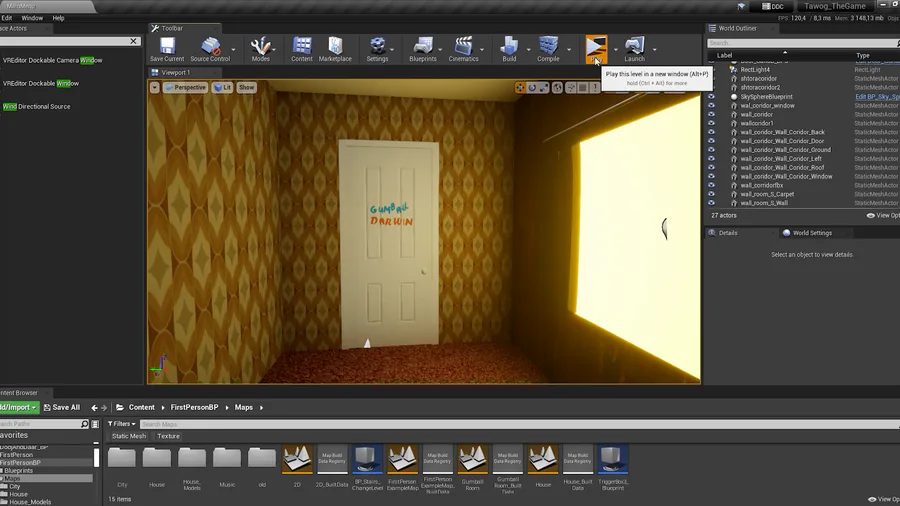Open the Cinematics clapperboard icon
The image size is (900, 506).
(x=463, y=49)
